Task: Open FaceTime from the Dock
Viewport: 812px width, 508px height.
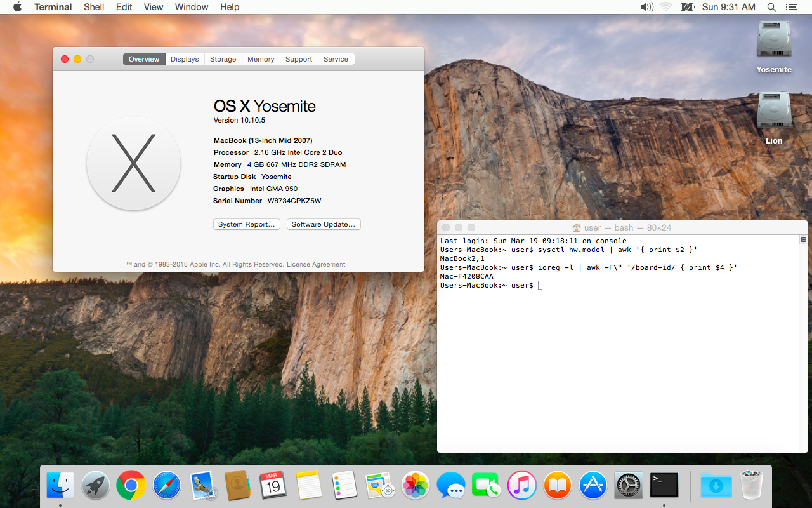Action: tap(487, 486)
